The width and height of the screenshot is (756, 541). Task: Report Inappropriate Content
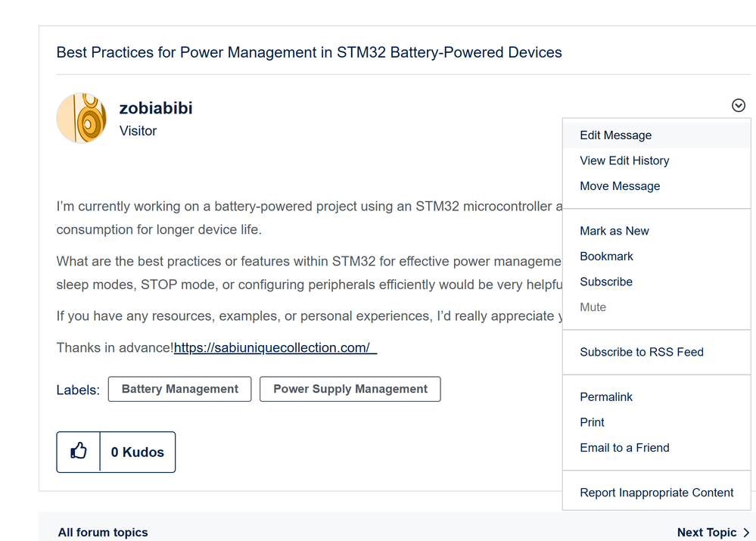click(656, 493)
